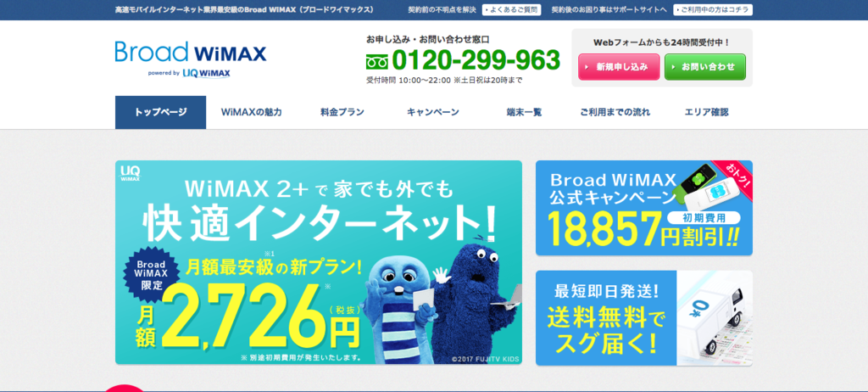Go to the 料金プラン page
868x392 pixels.
click(x=342, y=113)
